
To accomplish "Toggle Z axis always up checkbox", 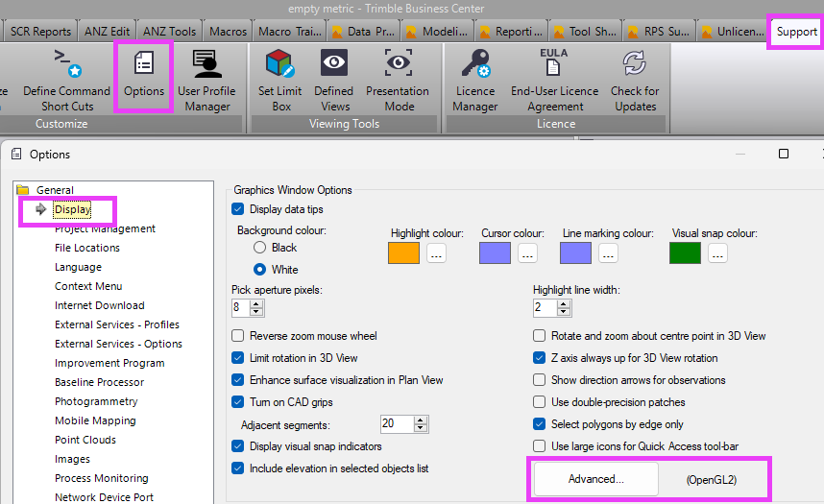I will point(539,358).
